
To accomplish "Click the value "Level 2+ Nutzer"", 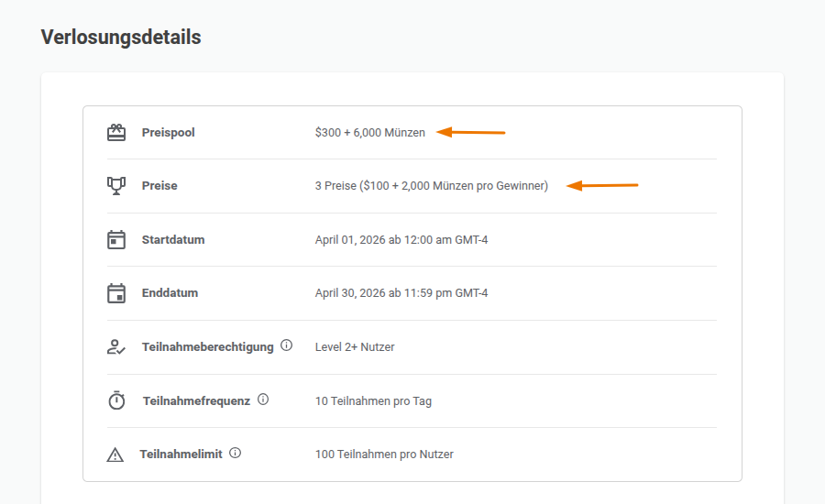I will (x=355, y=347).
